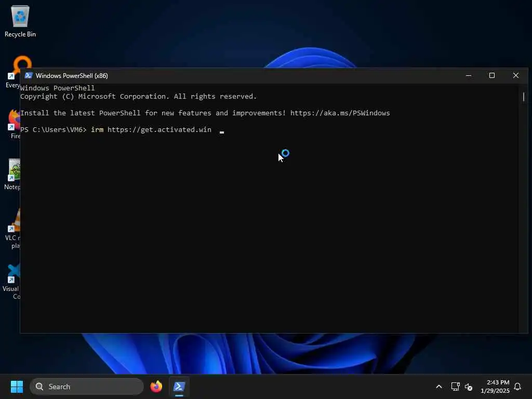The width and height of the screenshot is (532, 399).
Task: Open the Windows Start menu
Action: point(17,387)
